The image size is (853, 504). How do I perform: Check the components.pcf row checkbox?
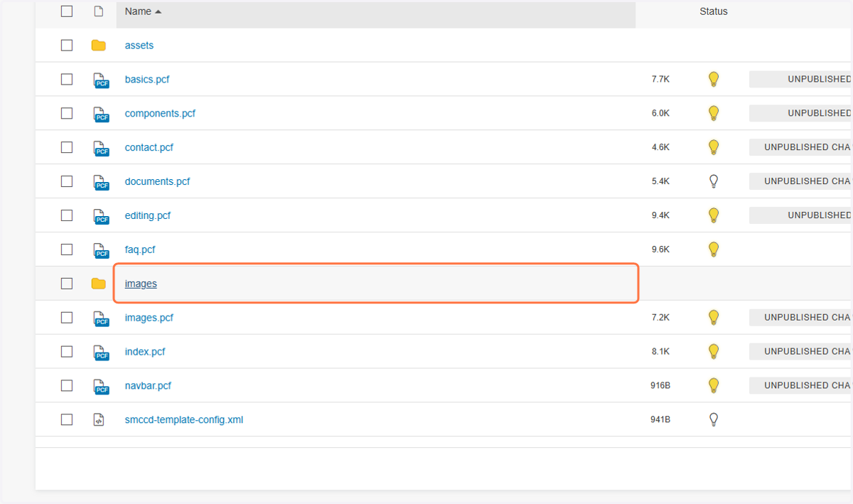pos(67,113)
